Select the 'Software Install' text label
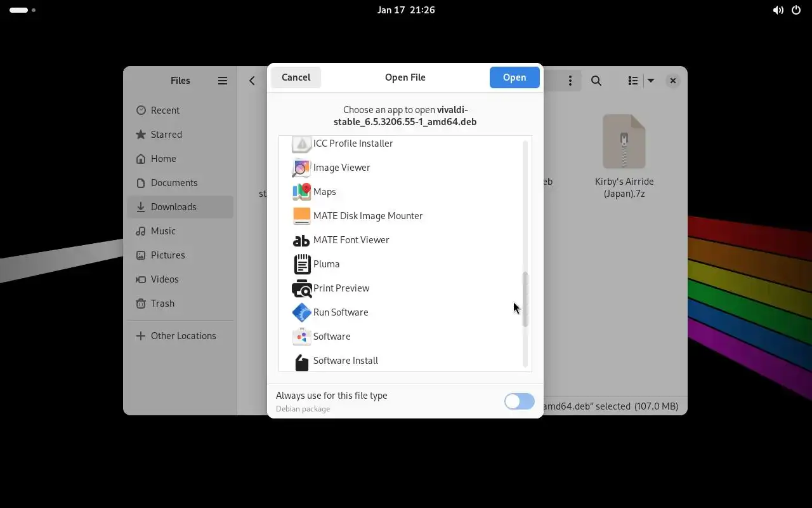812x508 pixels. click(x=346, y=361)
